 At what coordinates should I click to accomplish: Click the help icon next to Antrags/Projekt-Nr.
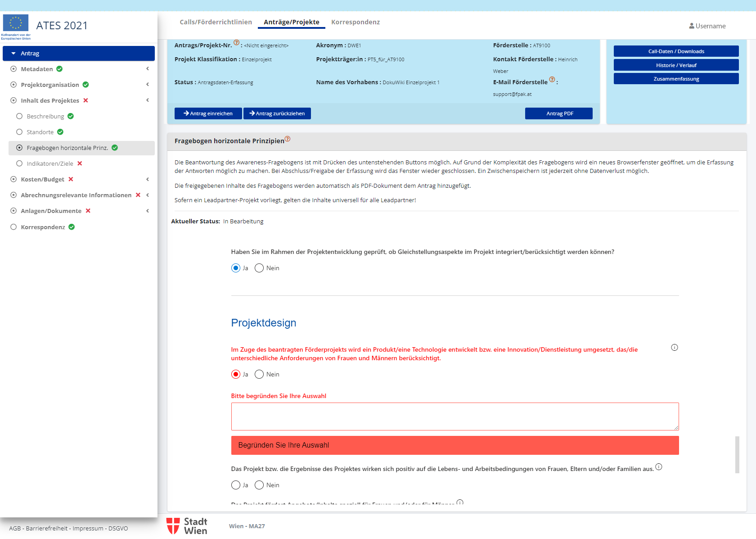236,43
